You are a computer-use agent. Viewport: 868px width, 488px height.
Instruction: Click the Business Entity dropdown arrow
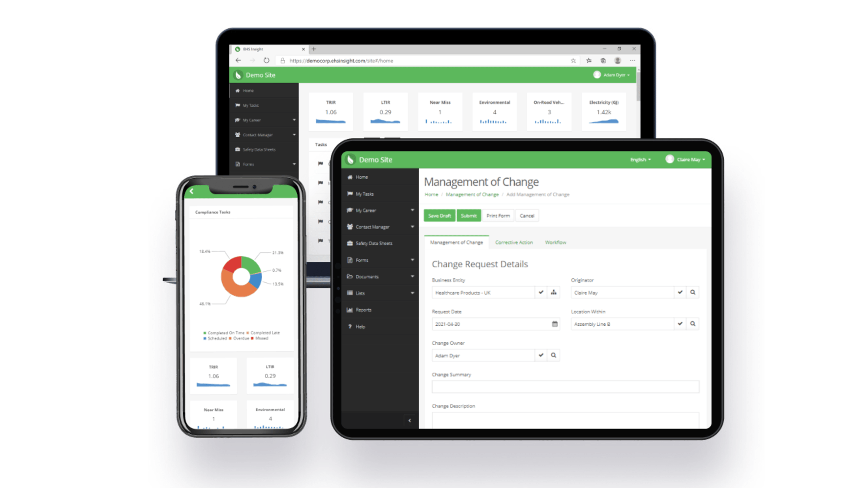pyautogui.click(x=539, y=292)
